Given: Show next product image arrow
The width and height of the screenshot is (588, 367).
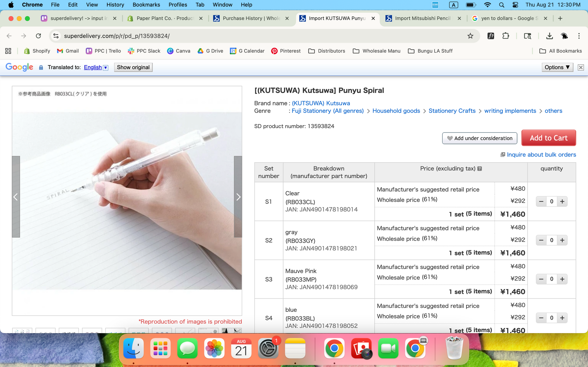Looking at the screenshot, I should pos(238,197).
